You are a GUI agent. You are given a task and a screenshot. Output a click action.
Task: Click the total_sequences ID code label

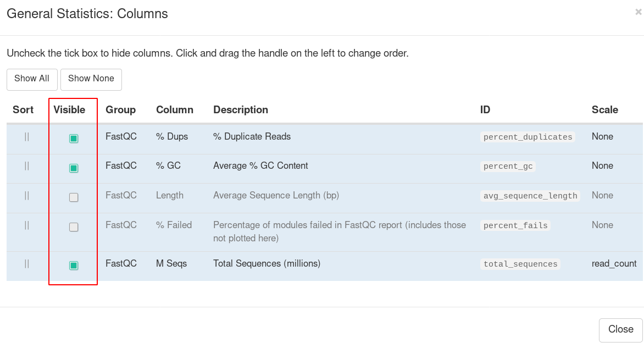(x=520, y=264)
